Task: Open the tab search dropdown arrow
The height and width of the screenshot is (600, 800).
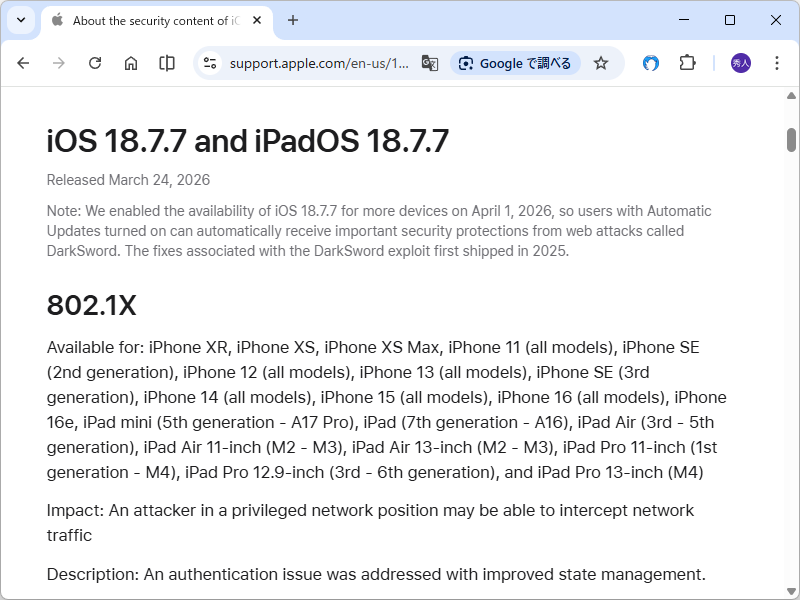Action: pos(20,20)
